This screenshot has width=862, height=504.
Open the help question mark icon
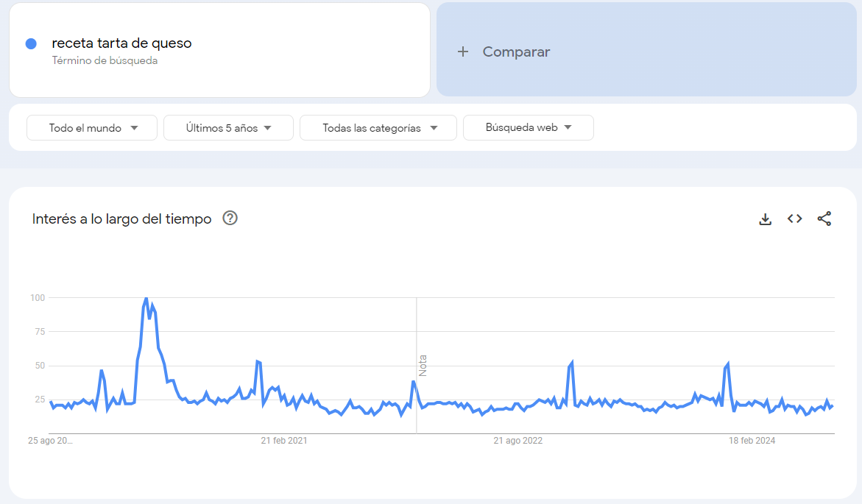230,219
